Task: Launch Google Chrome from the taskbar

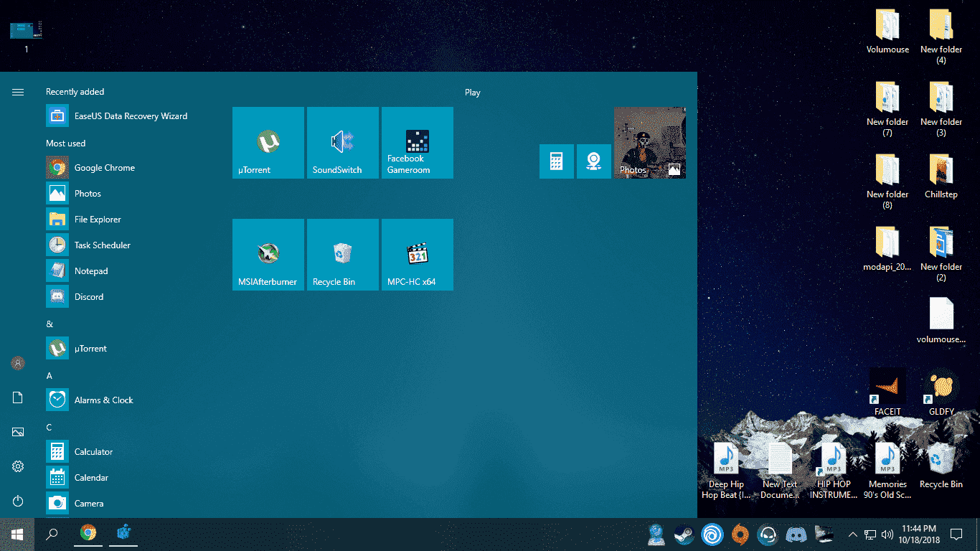Action: click(x=88, y=534)
